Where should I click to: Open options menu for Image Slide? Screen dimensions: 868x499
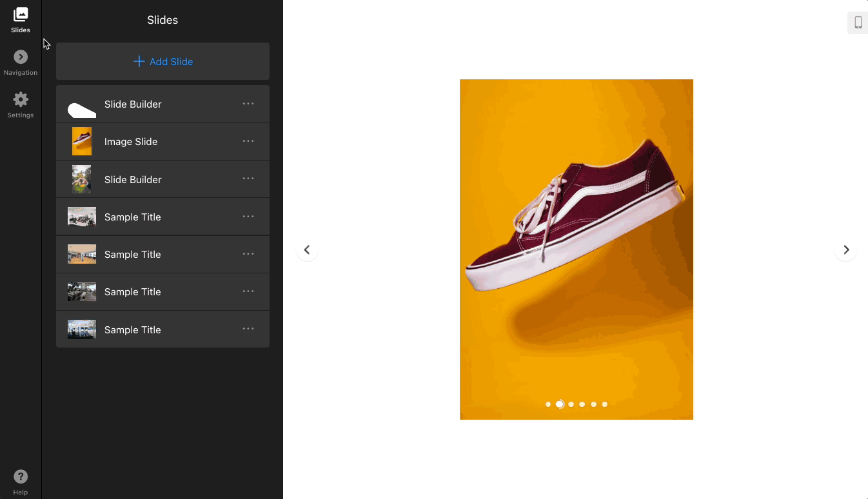click(248, 141)
